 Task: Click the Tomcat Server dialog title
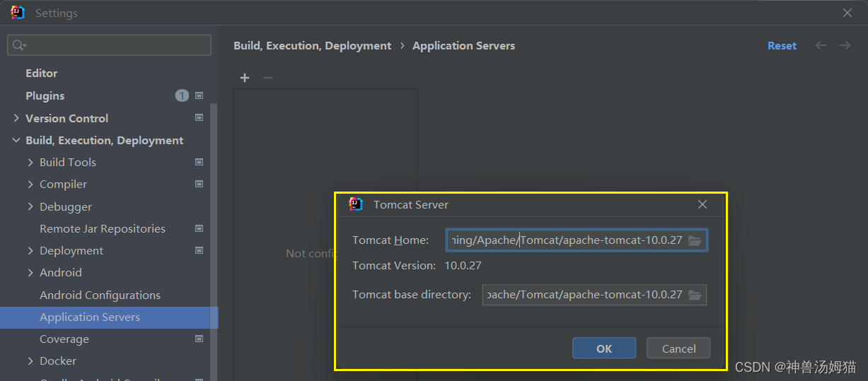tap(411, 204)
